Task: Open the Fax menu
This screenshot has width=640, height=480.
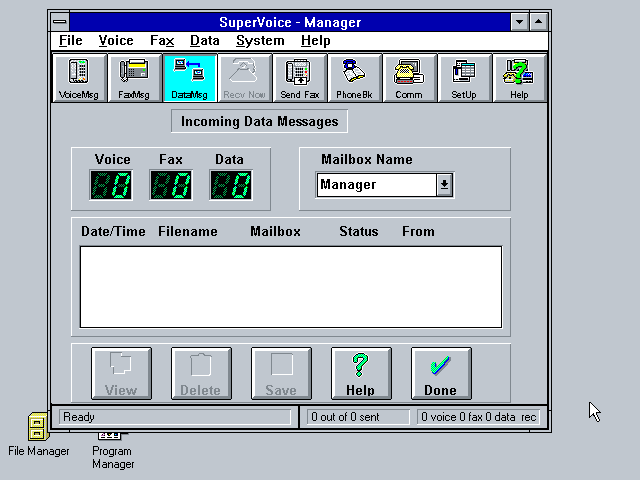Action: tap(162, 41)
